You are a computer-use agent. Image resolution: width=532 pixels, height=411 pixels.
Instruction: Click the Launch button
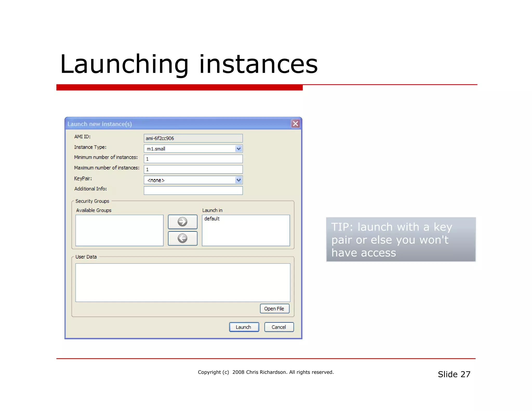coord(244,327)
